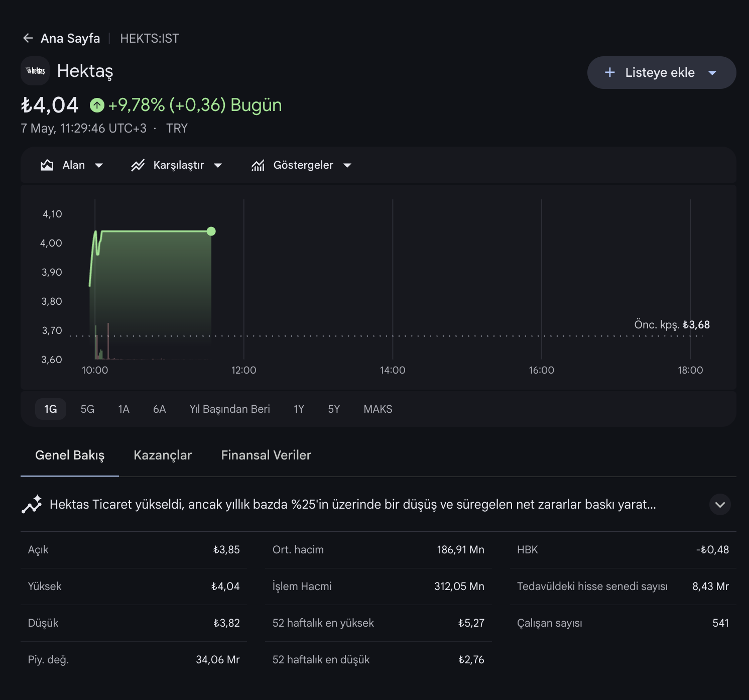Click the 12:00 time axis label
749x700 pixels.
pyautogui.click(x=244, y=370)
